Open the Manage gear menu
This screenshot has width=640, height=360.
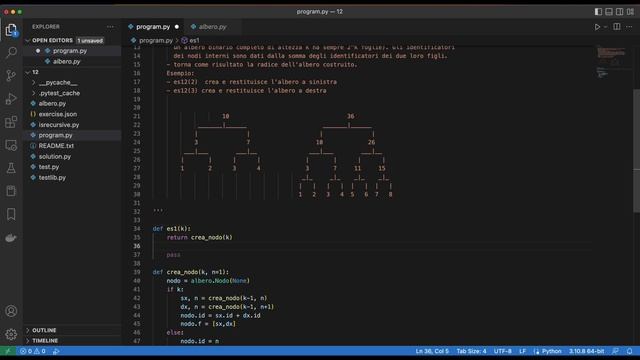click(x=11, y=334)
